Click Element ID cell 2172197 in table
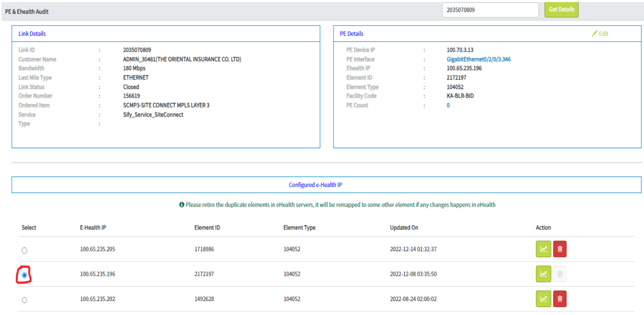This screenshot has height=315, width=644. 204,274
